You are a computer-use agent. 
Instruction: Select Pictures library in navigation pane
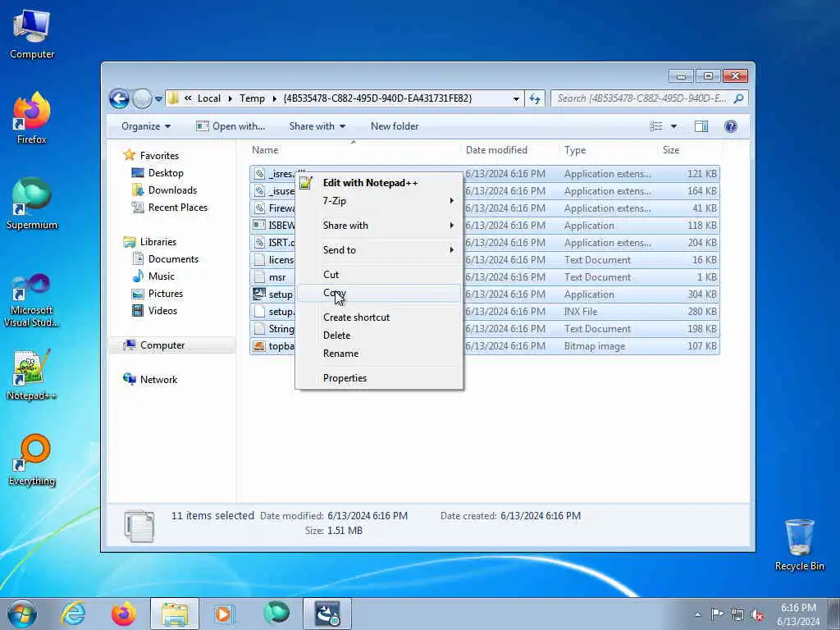pos(166,294)
